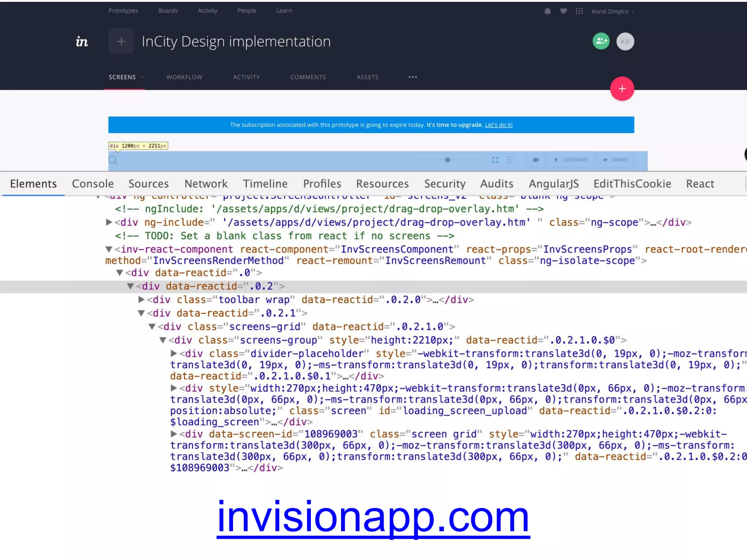Switch to DevTools Network tab
The width and height of the screenshot is (747, 560).
pyautogui.click(x=206, y=184)
